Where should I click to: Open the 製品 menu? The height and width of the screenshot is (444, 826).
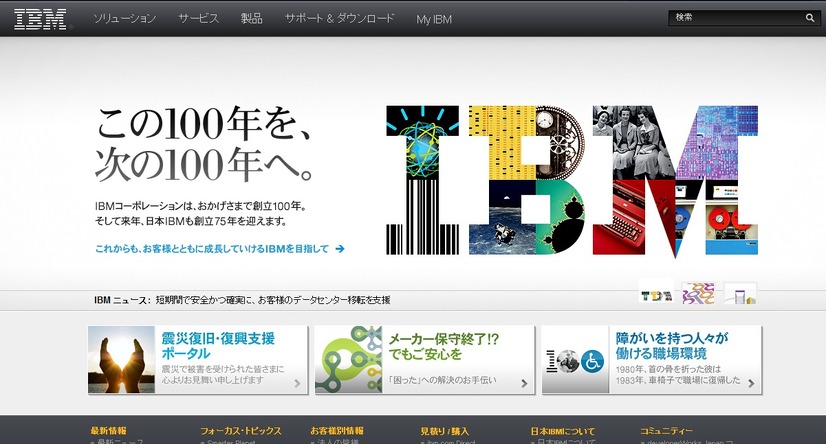251,19
